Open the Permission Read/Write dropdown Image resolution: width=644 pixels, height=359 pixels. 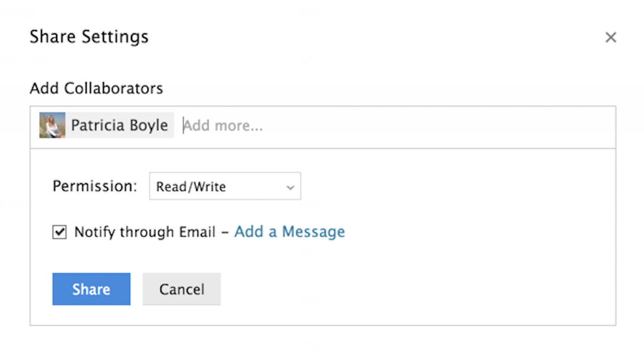224,187
